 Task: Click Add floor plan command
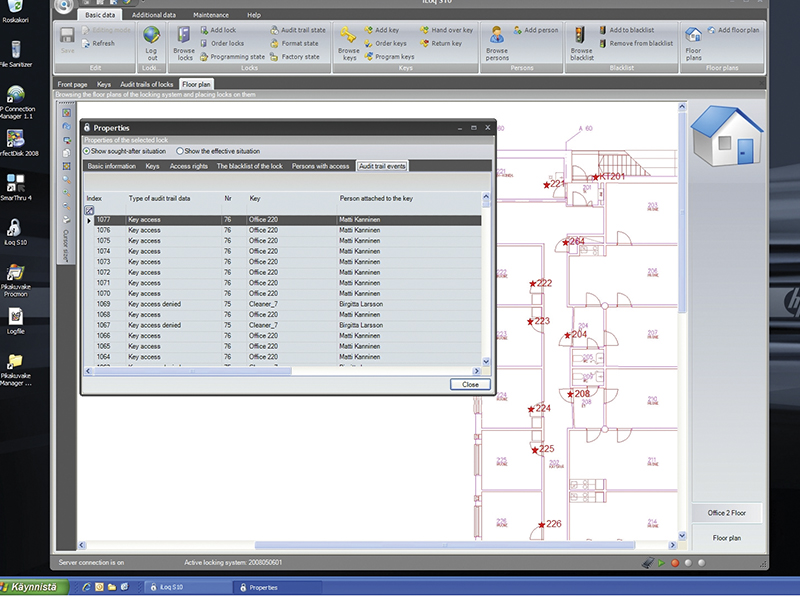tap(733, 30)
